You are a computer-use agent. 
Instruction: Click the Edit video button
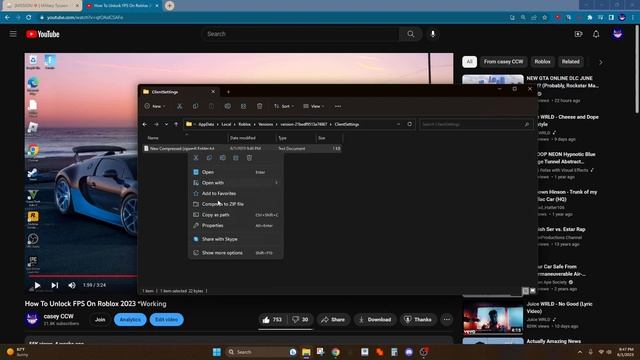pyautogui.click(x=167, y=320)
